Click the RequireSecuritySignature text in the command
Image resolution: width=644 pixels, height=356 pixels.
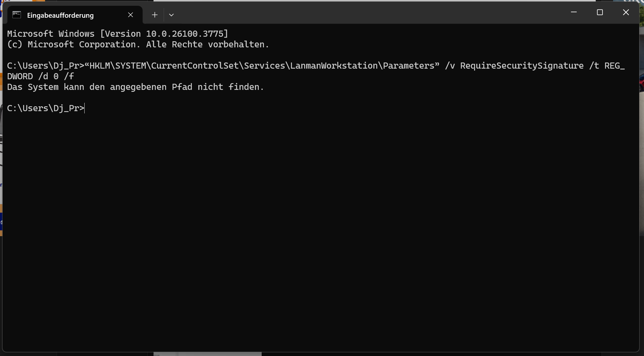[x=522, y=66]
